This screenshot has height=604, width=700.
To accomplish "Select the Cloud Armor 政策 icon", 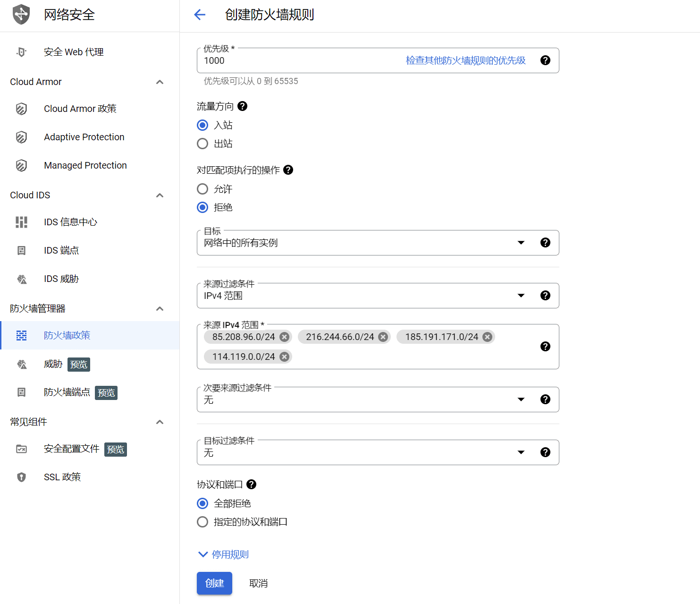I will click(x=21, y=109).
